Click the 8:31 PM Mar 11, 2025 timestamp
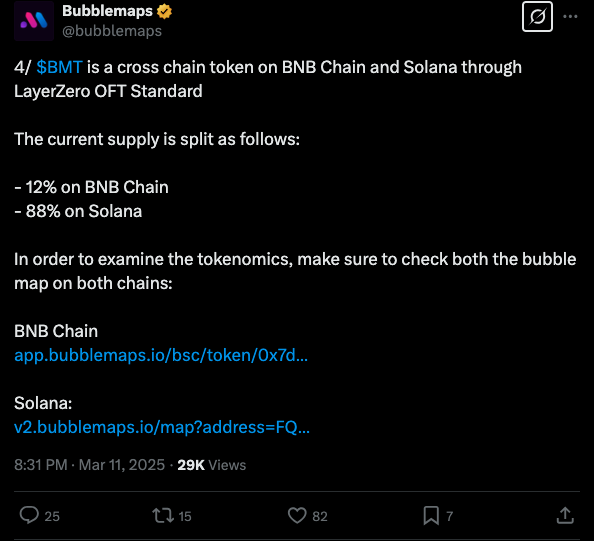Screen dimensions: 594x541 89,465
